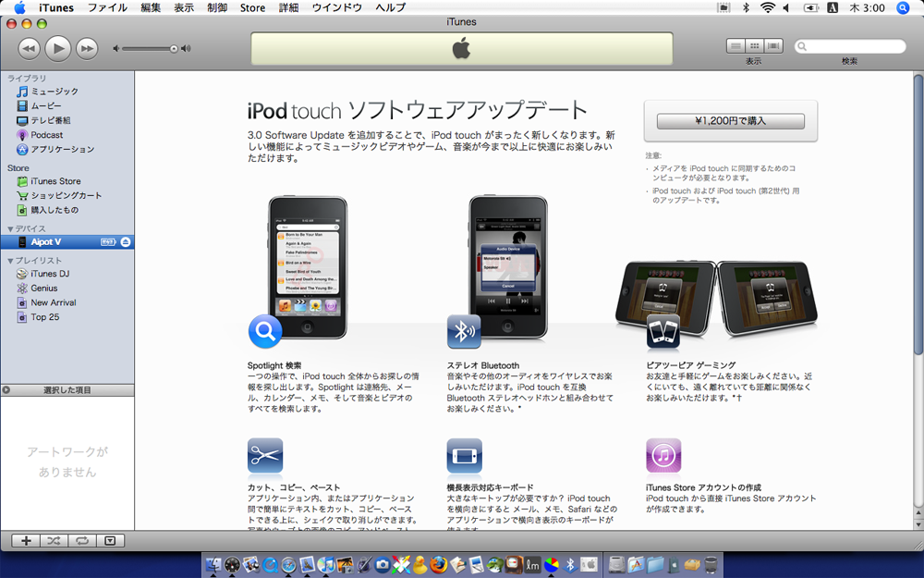Open the ウインドウ (Window) menu

click(336, 7)
